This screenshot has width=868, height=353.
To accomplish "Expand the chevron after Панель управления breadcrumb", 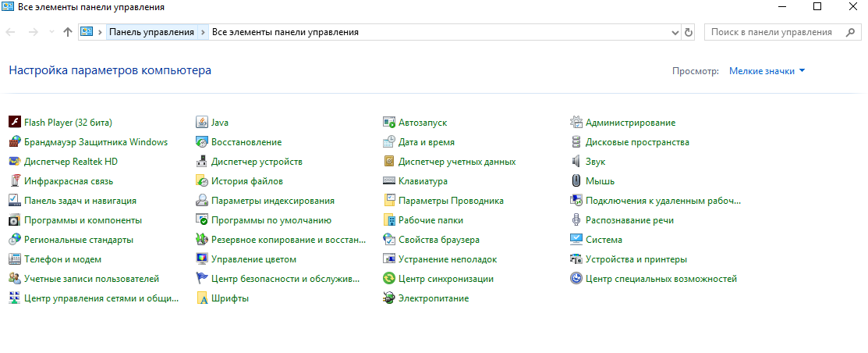I will 204,32.
